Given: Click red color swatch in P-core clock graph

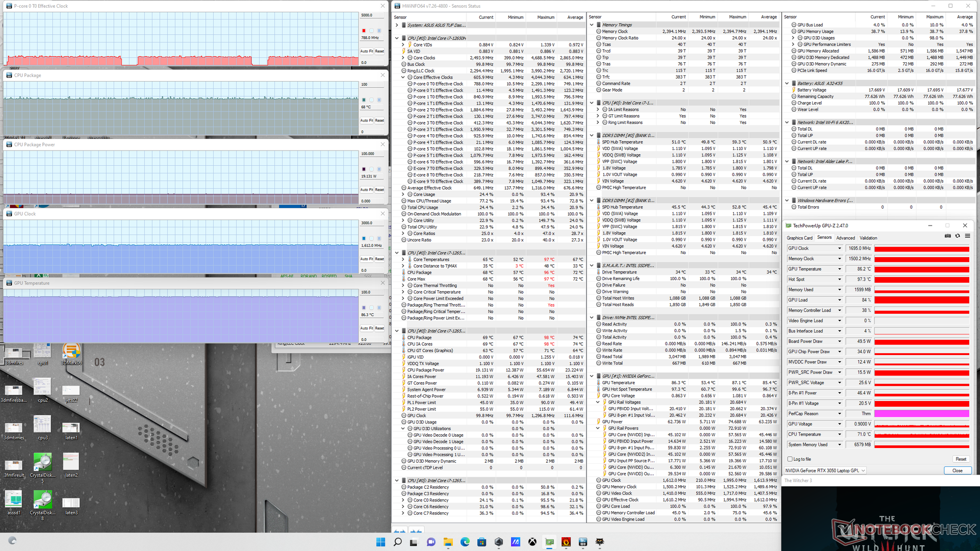Looking at the screenshot, I should [363, 31].
